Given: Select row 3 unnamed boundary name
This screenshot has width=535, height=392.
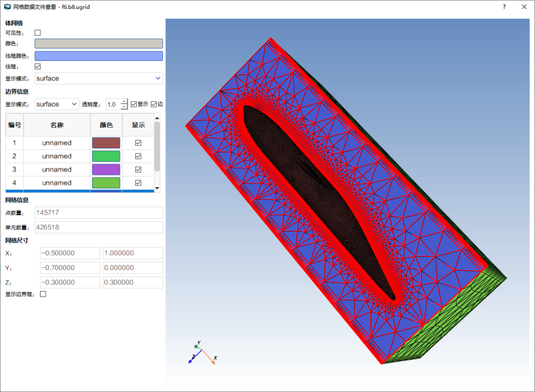Looking at the screenshot, I should 57,169.
